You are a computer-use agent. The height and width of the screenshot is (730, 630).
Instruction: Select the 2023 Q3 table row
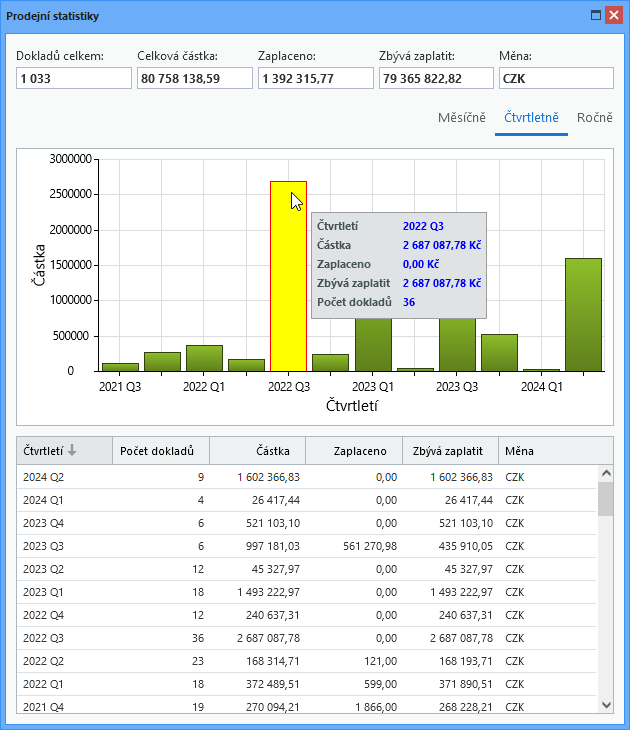(x=306, y=546)
